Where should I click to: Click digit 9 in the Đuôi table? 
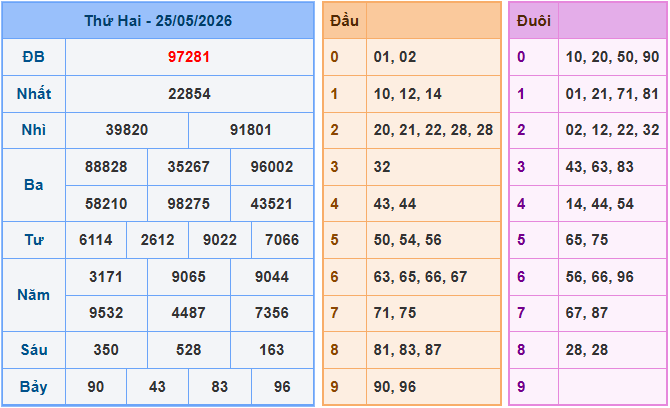[x=521, y=387]
